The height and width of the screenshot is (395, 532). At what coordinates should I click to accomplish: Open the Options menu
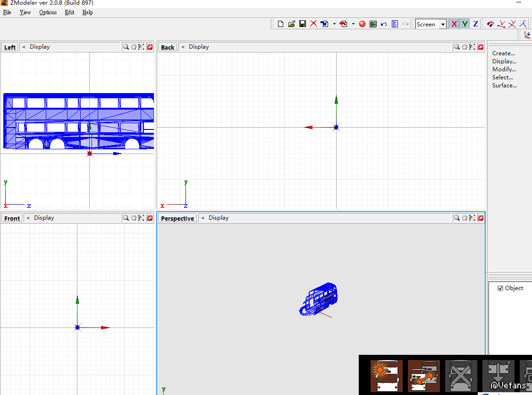tap(48, 12)
